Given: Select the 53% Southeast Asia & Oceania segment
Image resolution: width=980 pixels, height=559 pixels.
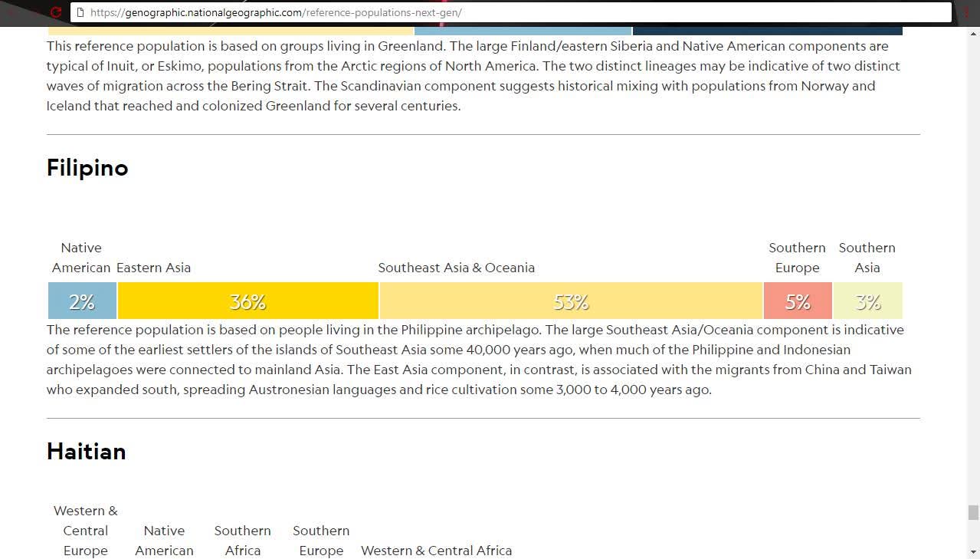Looking at the screenshot, I should 571,301.
